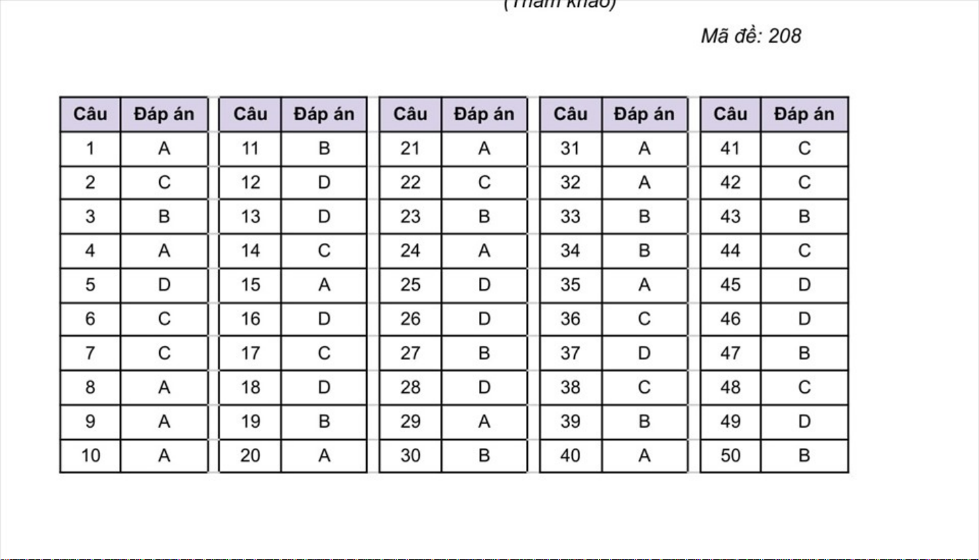Select answer cell for question 1
979x560 pixels.
click(164, 149)
